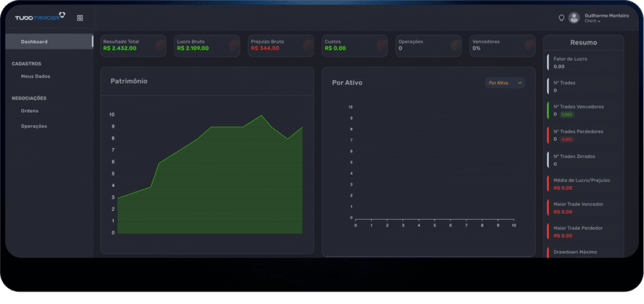The image size is (644, 304).
Task: Select Dashboard in the sidebar
Action: pyautogui.click(x=34, y=42)
